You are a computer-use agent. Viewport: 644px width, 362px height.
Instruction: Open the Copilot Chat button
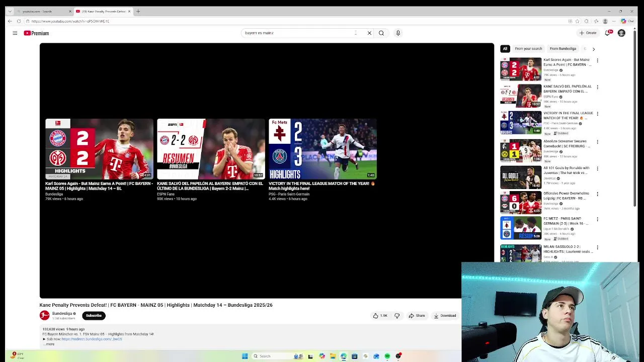627,21
